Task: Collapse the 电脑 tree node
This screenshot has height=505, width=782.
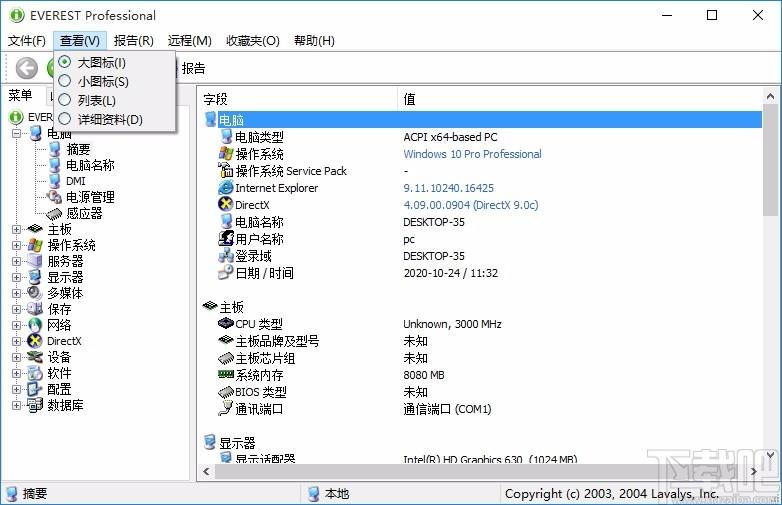Action: pos(16,133)
